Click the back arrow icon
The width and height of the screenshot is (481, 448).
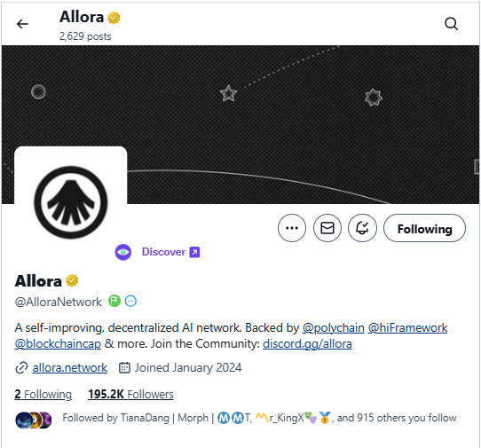coord(22,24)
